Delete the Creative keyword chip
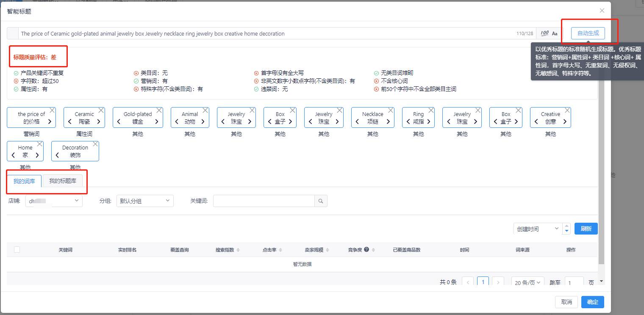 coord(567,110)
